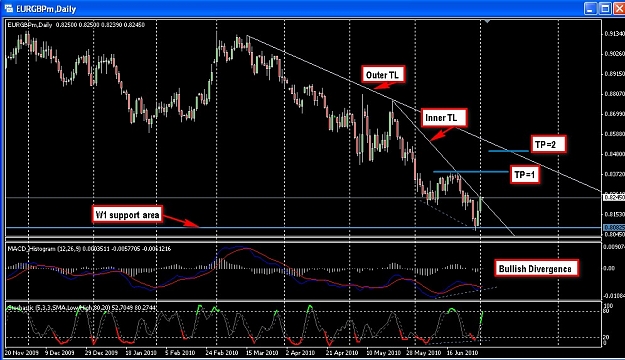Viewport: 625px width, 360px height.
Task: Click the 28 May 2010 date label
Action: [423, 353]
